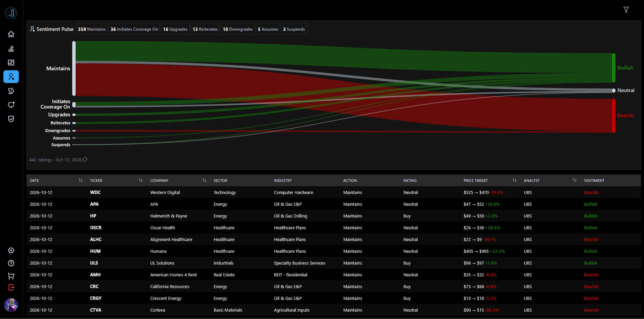Sort table by the Price Target column arrows
Screen dimensions: 644x319
coord(515,181)
